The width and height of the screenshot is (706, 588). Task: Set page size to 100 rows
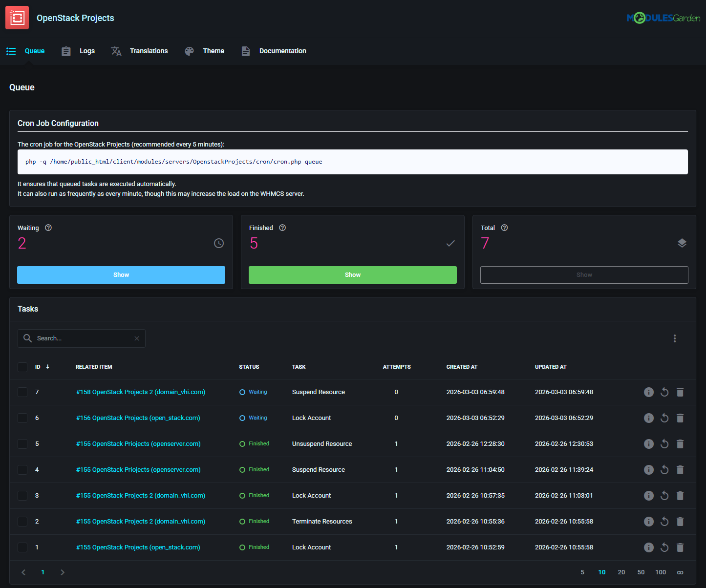pos(661,572)
